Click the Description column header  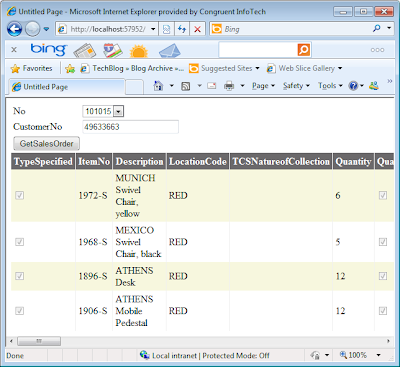[x=140, y=162]
